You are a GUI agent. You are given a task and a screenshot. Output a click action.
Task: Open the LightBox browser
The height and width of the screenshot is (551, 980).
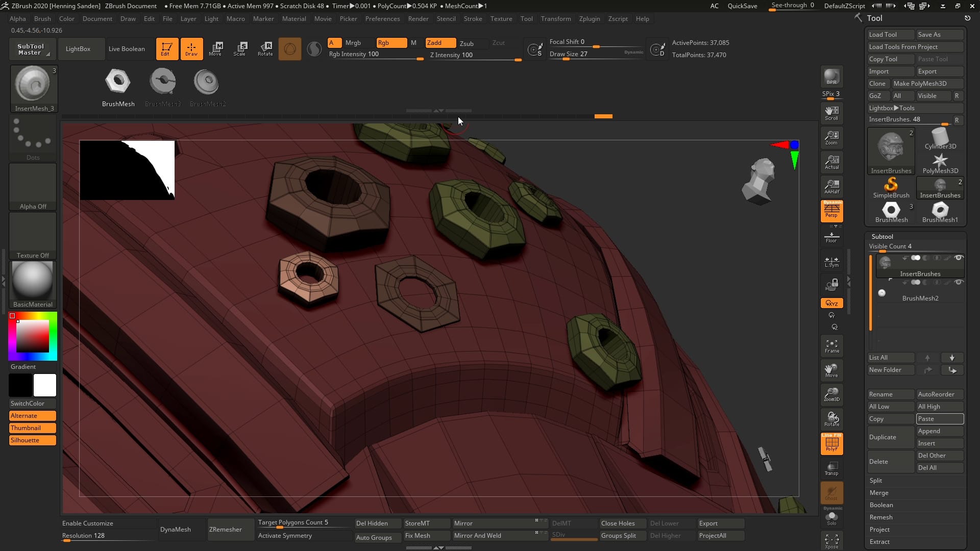coord(78,49)
